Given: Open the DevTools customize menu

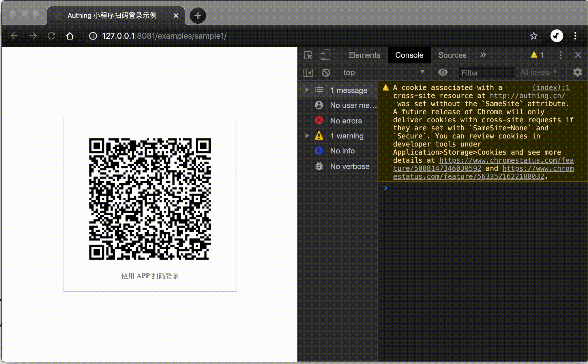Looking at the screenshot, I should point(560,55).
